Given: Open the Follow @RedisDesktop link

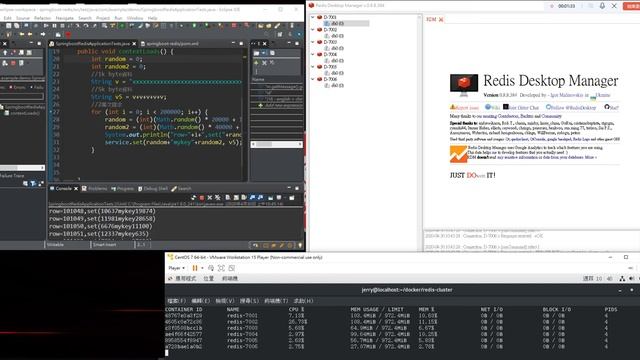Looking at the screenshot, I should click(571, 107).
